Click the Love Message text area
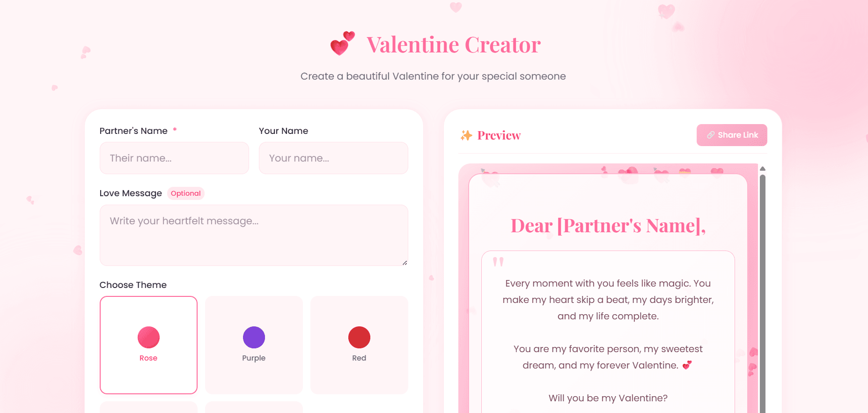 (254, 235)
